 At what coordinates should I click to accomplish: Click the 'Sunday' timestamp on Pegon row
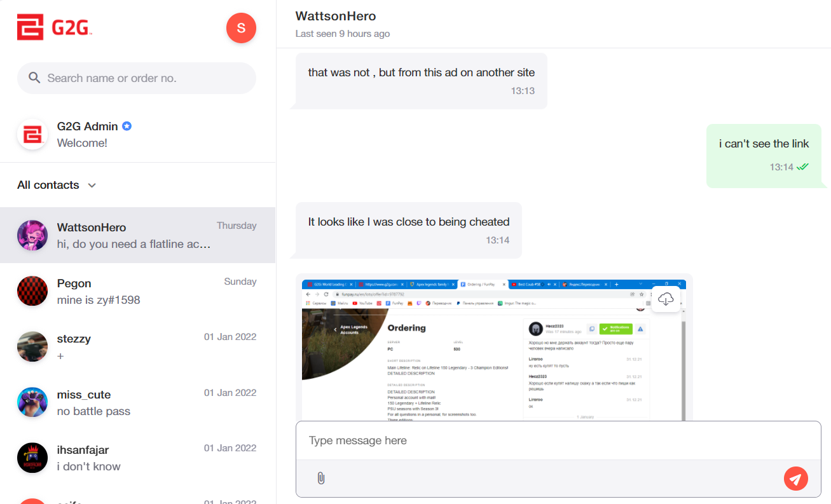(240, 282)
